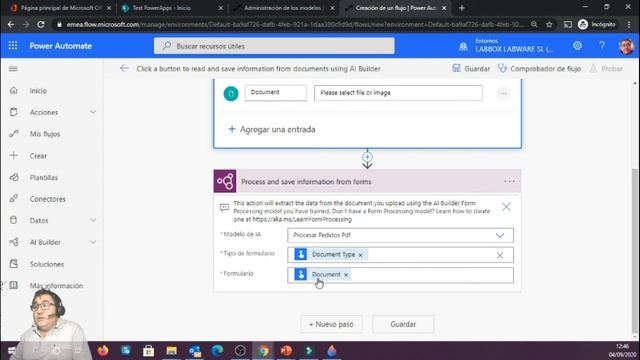
Task: Open Firefox from the taskbar
Action: pos(103,351)
